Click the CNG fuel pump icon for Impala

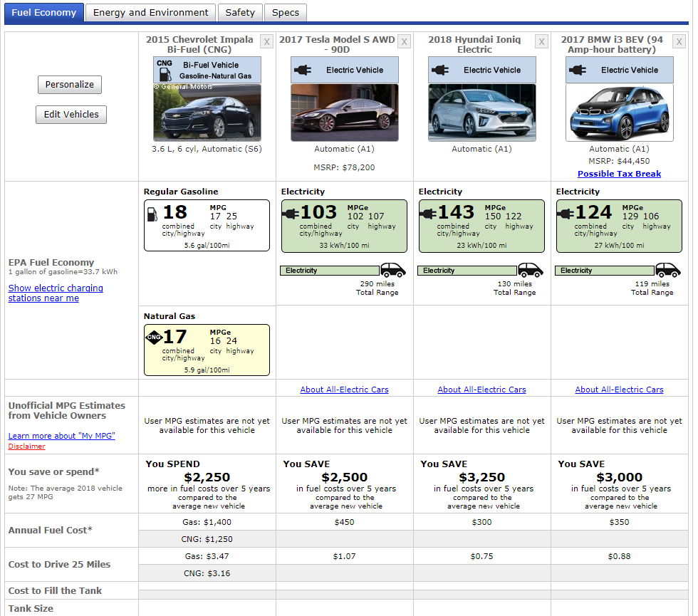(x=165, y=69)
